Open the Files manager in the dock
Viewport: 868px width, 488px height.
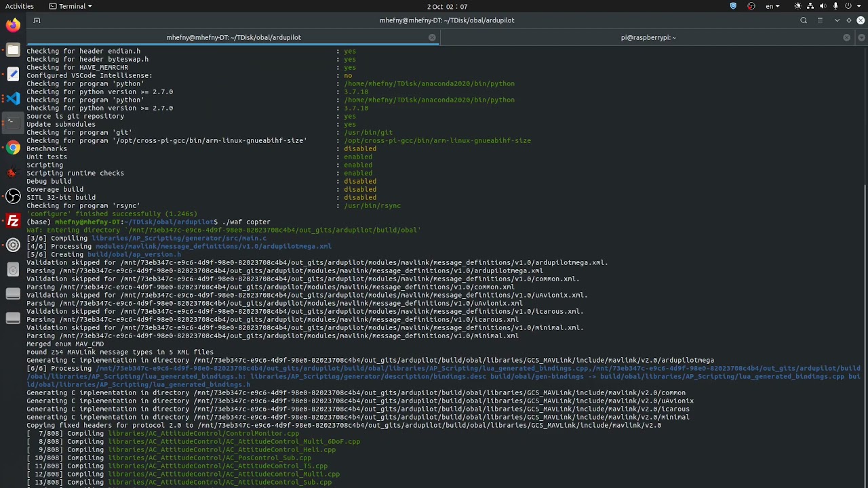(x=13, y=49)
